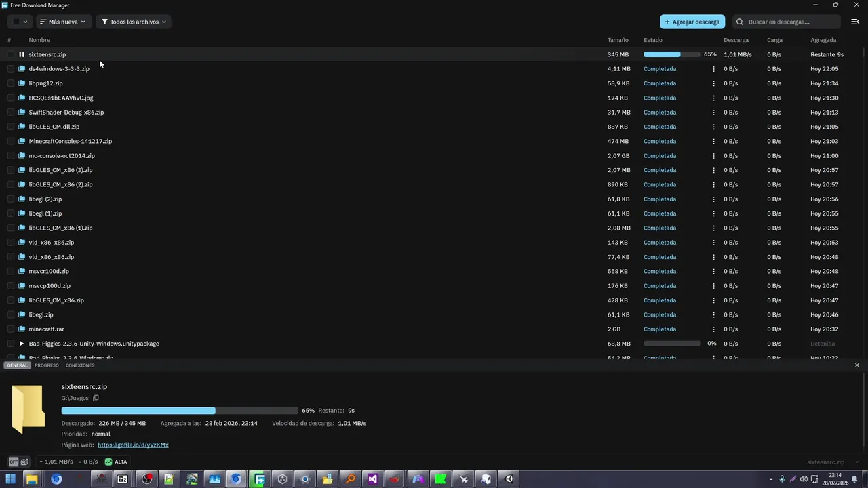Screen dimensions: 868x488
Task: Open the notification bell in tray
Action: click(x=855, y=479)
